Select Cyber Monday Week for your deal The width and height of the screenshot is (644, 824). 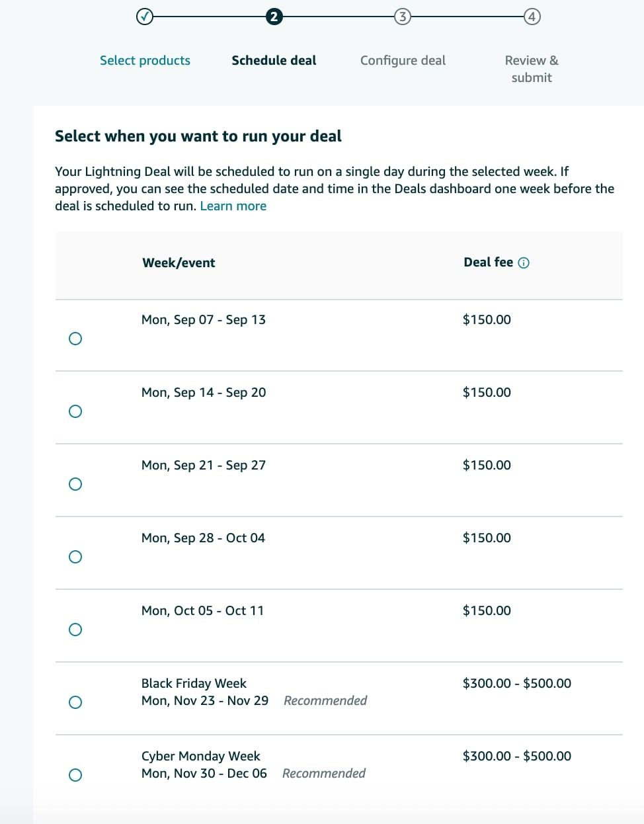[x=75, y=775]
